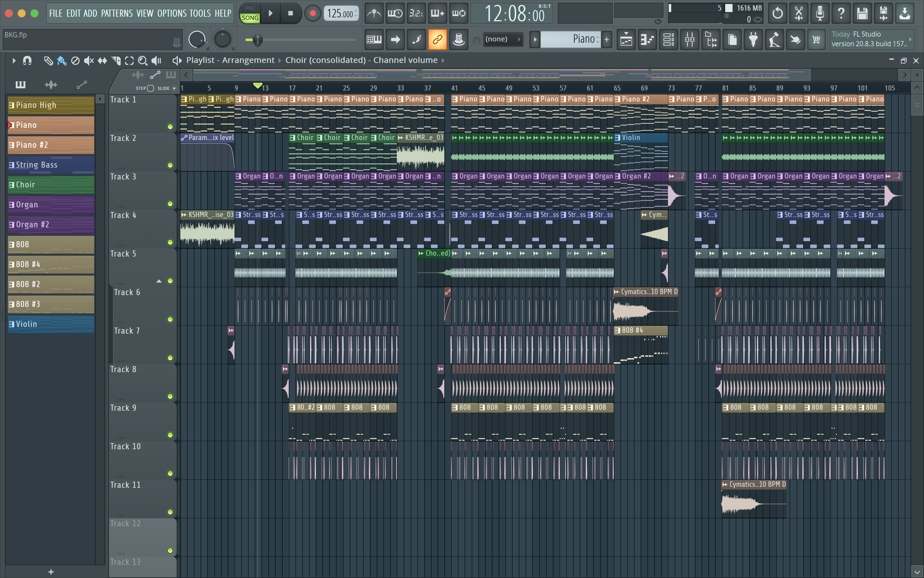The height and width of the screenshot is (578, 924).
Task: Mute Track 9 with its green LED
Action: (170, 435)
